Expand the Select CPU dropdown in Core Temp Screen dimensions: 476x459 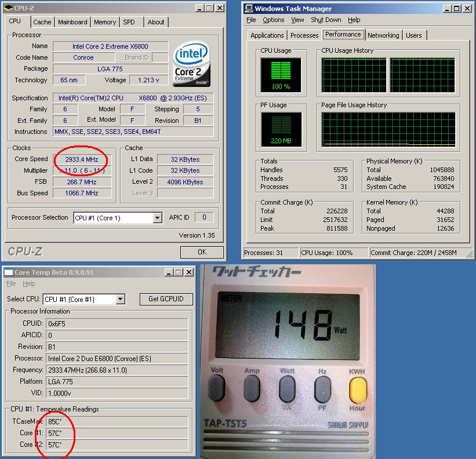[120, 300]
